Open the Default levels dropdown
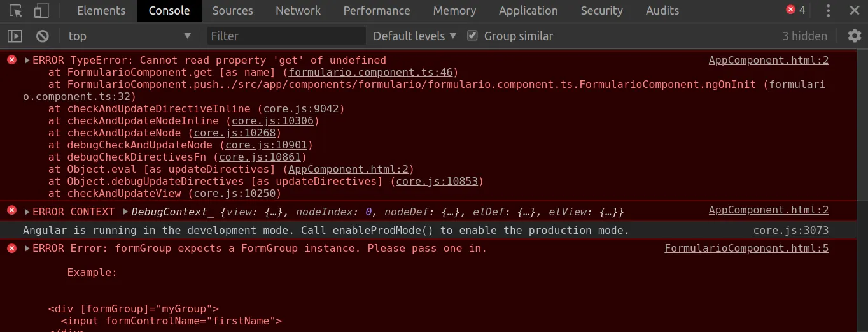868x332 pixels. (x=414, y=36)
